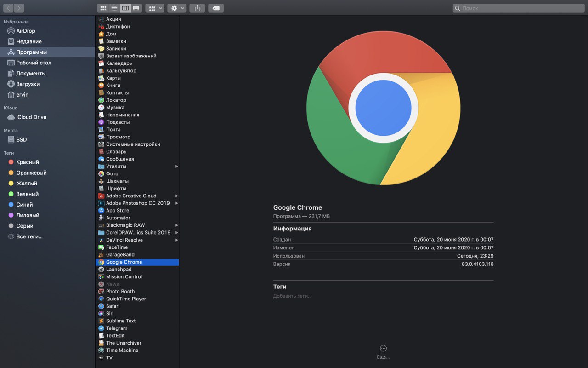Switch to icon grid view
The image size is (588, 368).
click(103, 8)
